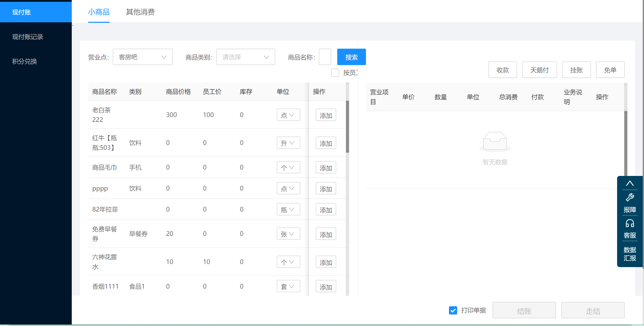Click the 暂无数据 empty placeholder icon
Image resolution: width=644 pixels, height=326 pixels.
coord(495,141)
